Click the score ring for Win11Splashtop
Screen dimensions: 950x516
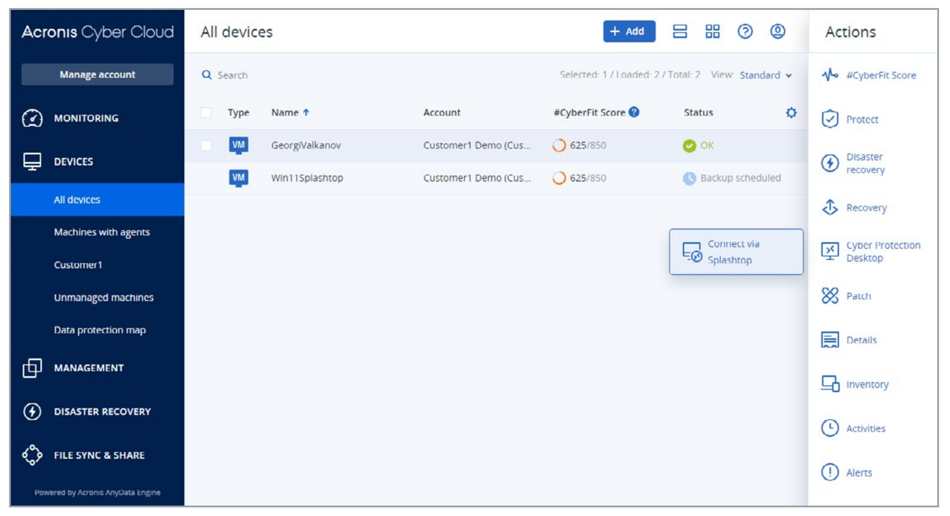pyautogui.click(x=559, y=178)
